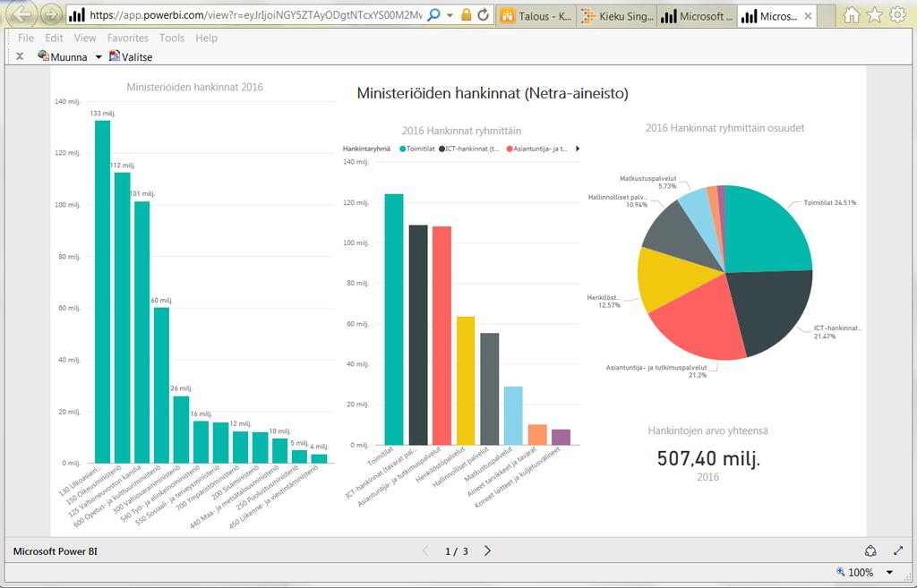The width and height of the screenshot is (917, 588).
Task: Click the 112 milj. bar in ministries chart
Action: pos(122,318)
